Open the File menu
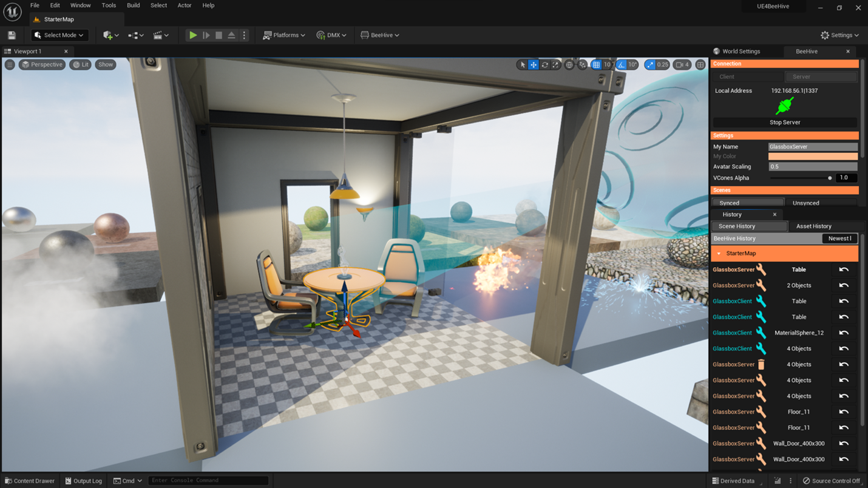The image size is (868, 488). [35, 5]
